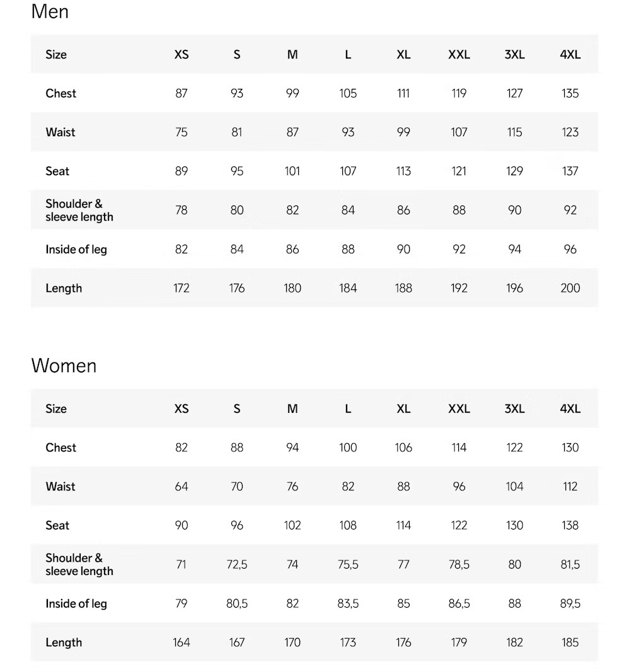Click Women Inside of leg value 89,5
The image size is (629, 672).
570,603
